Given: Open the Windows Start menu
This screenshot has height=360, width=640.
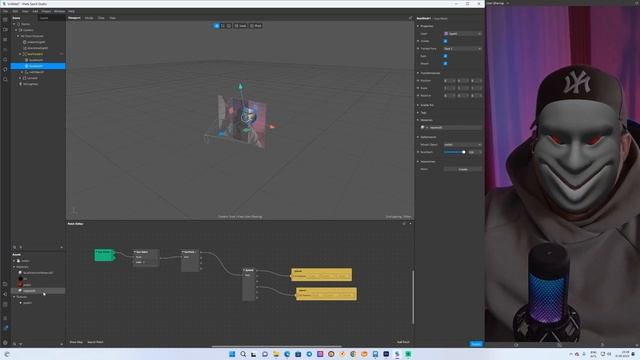Looking at the screenshot, I should [232, 354].
